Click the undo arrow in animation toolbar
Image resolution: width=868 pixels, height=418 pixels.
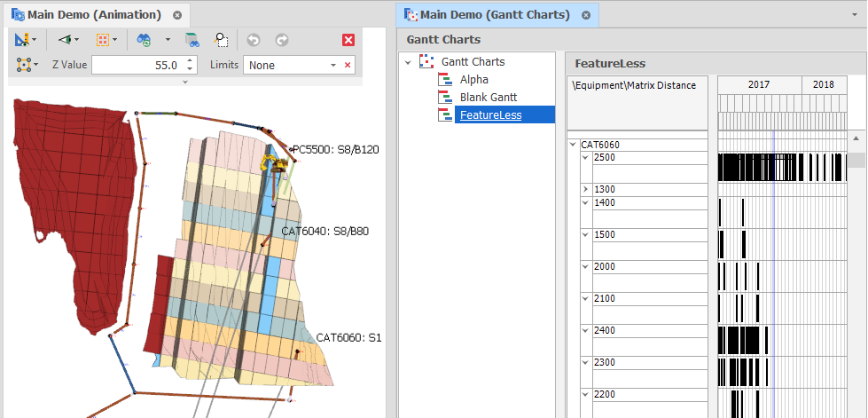[254, 40]
